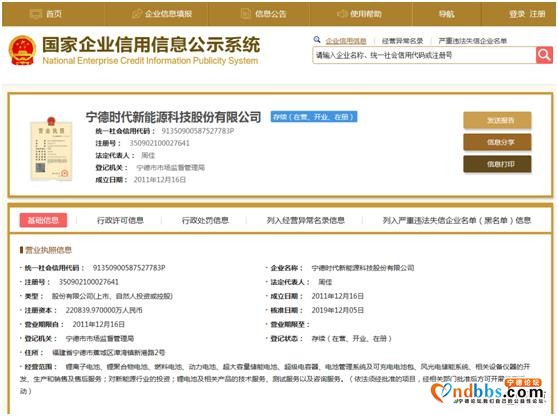This screenshot has height=416, width=558.
Task: Select the 经营异常名录 search category
Action: click(402, 41)
